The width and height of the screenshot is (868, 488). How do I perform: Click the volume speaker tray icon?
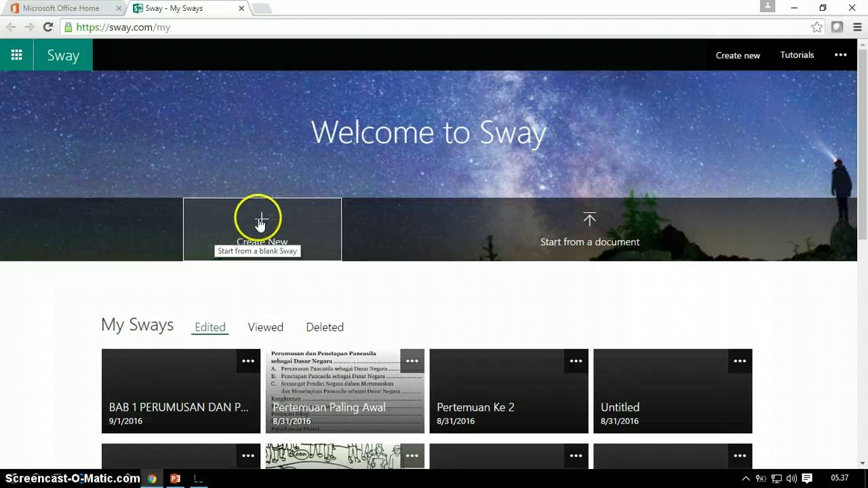tap(791, 479)
